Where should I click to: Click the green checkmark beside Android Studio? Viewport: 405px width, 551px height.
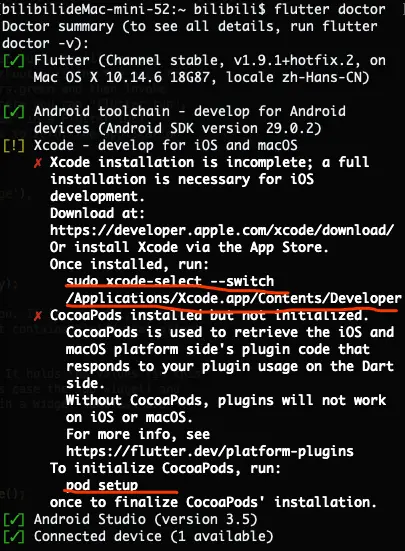14,520
